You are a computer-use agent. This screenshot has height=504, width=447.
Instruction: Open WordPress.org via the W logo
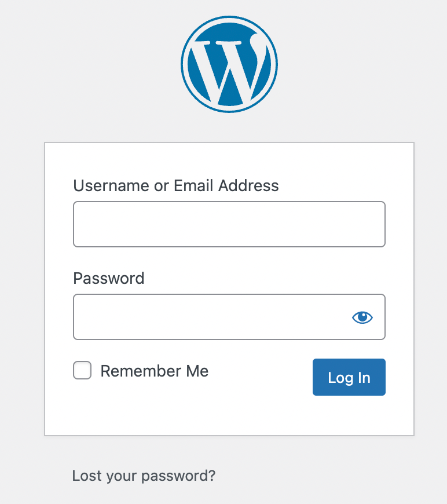(x=229, y=64)
